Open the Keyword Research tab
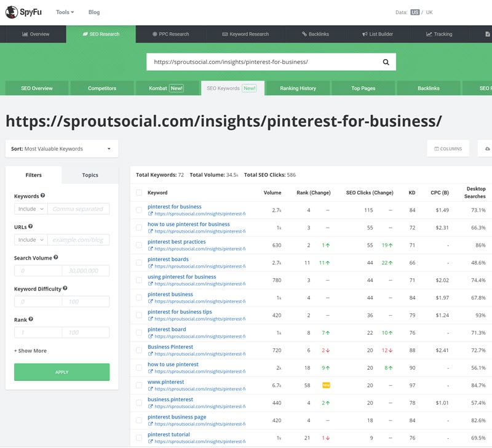 (x=245, y=34)
